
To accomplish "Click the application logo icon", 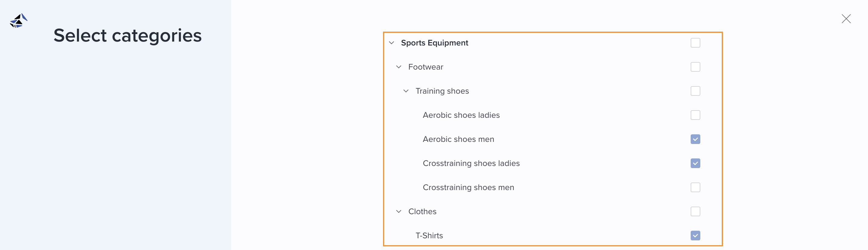I will tap(18, 21).
